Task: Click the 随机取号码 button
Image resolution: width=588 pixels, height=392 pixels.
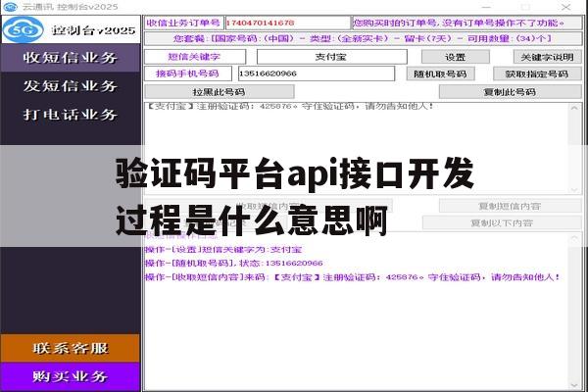Action: (x=441, y=73)
